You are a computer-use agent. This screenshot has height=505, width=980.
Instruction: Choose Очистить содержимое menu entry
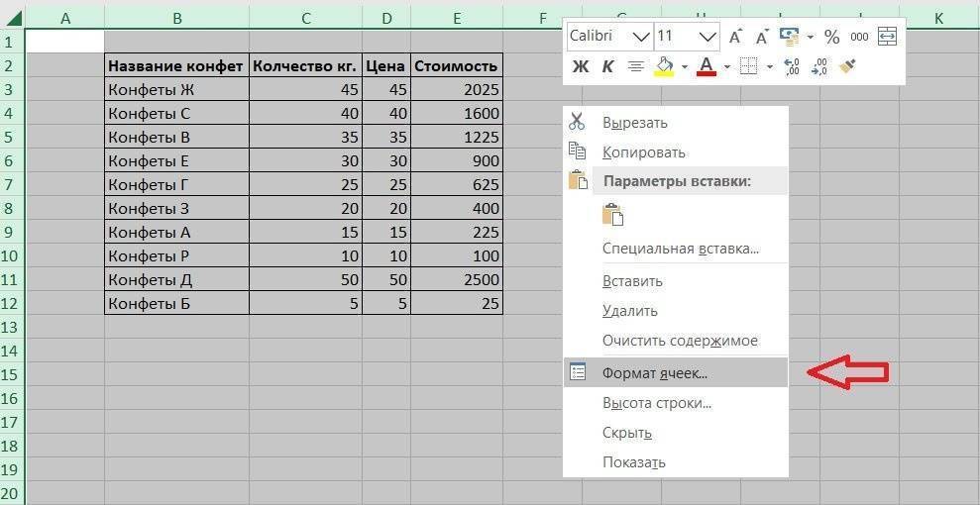(675, 341)
